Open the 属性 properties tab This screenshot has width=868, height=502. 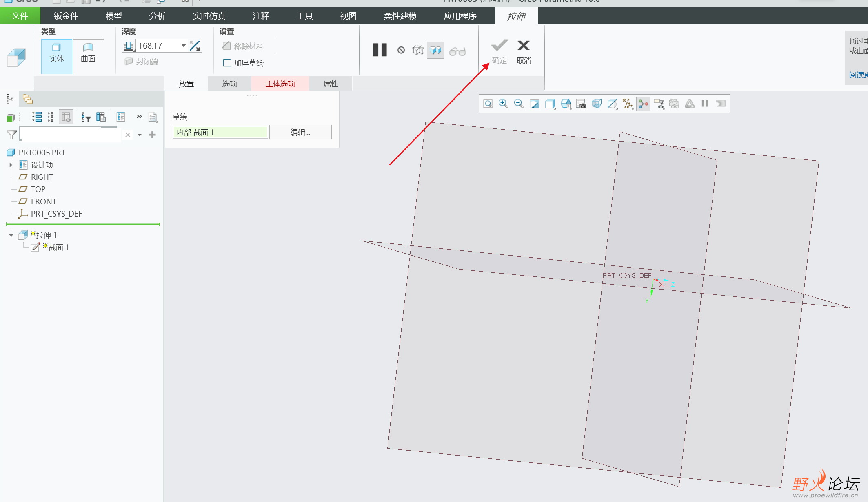[x=331, y=84]
